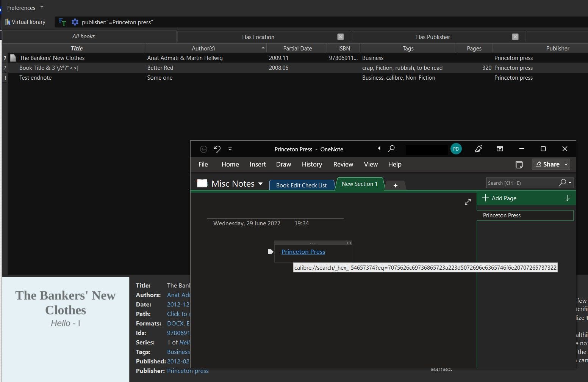This screenshot has height=382, width=588.
Task: Select the Princeton Press page in the page list
Action: click(525, 215)
